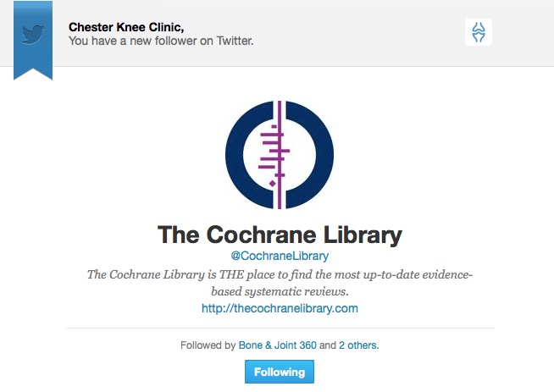The image size is (554, 392).
Task: Click the purple forest plot in logo center
Action: click(x=274, y=155)
